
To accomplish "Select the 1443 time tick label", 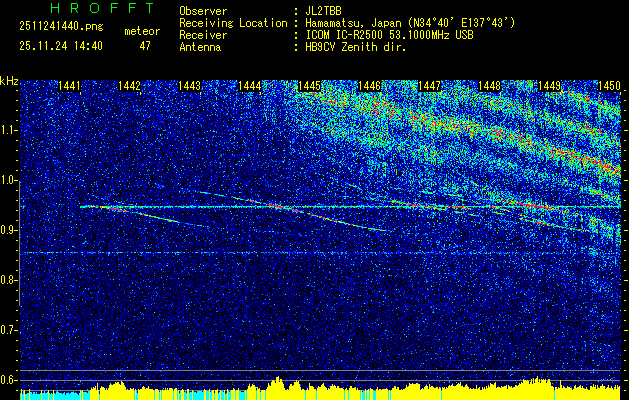I will (189, 87).
